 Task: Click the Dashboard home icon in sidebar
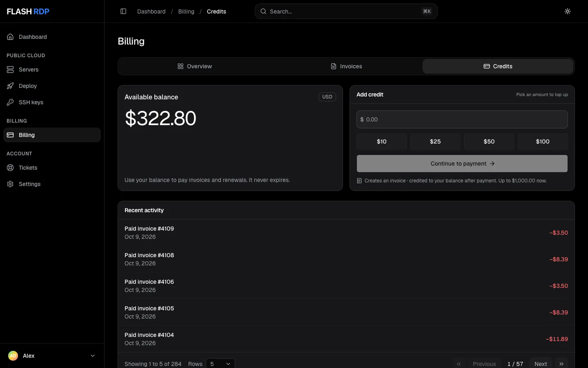point(10,37)
